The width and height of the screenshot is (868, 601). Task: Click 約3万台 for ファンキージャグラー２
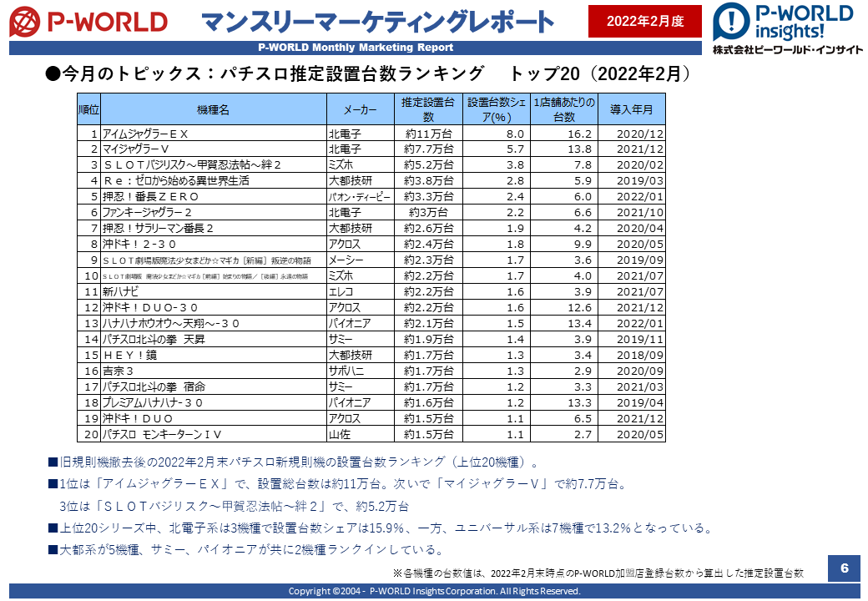(x=428, y=213)
